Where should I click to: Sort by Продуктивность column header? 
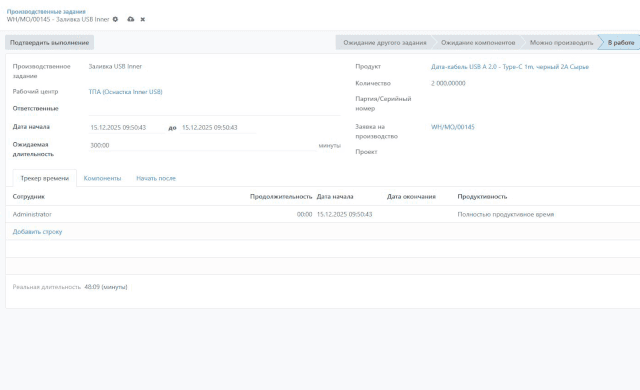(x=482, y=197)
